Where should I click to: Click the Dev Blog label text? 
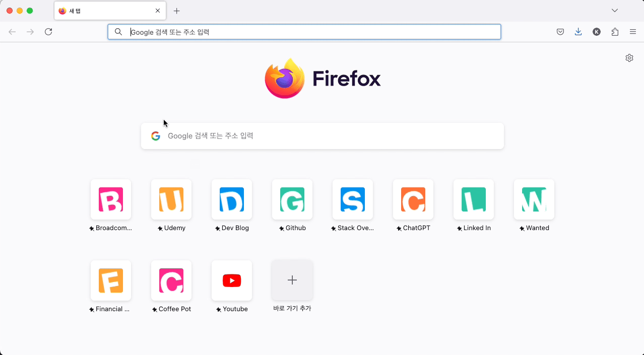click(x=235, y=228)
